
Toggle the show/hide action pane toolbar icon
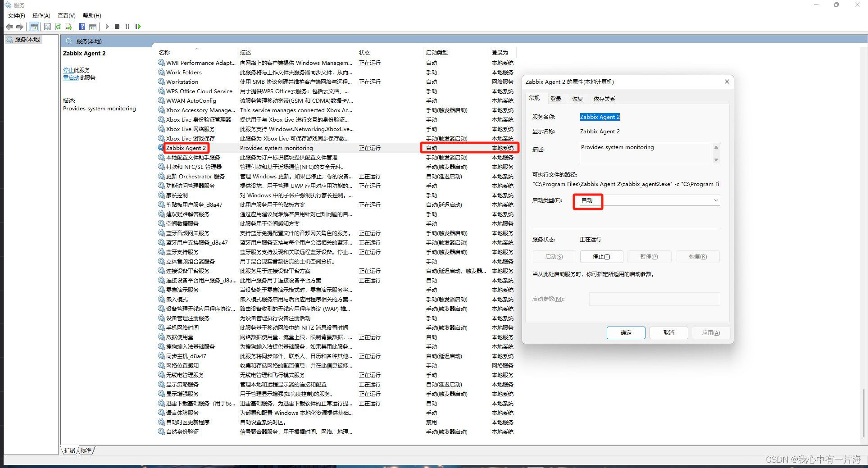click(93, 27)
